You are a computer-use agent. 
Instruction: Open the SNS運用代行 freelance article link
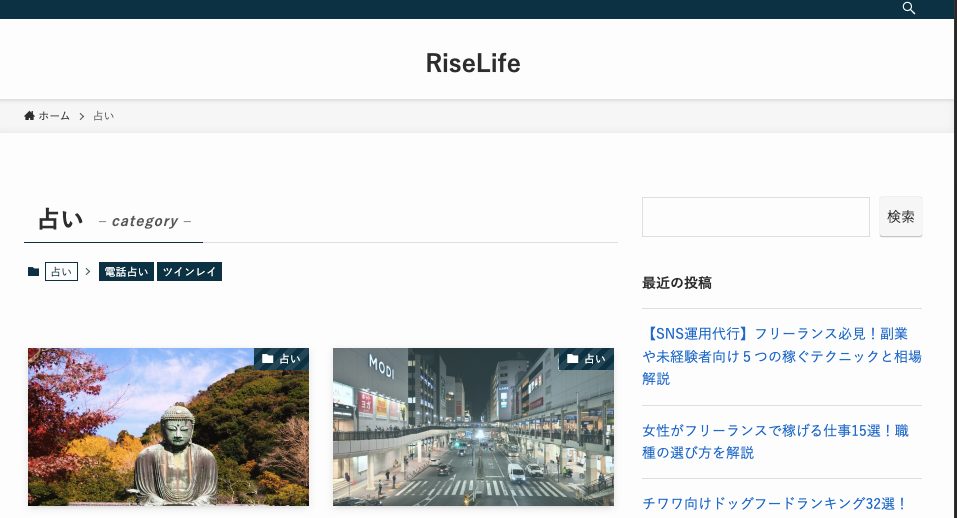(x=782, y=356)
